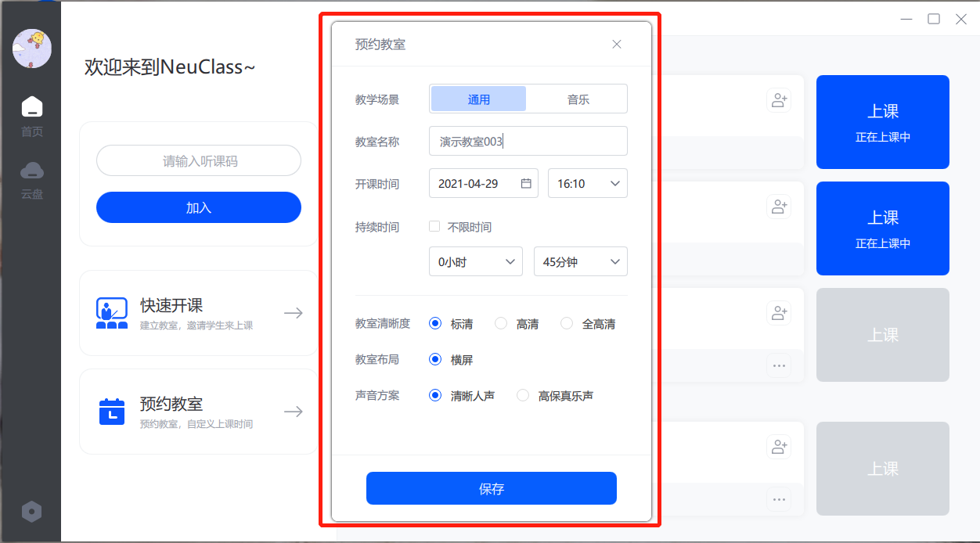Image resolution: width=980 pixels, height=543 pixels.
Task: Select 音乐 teaching scene tab
Action: pyautogui.click(x=578, y=99)
